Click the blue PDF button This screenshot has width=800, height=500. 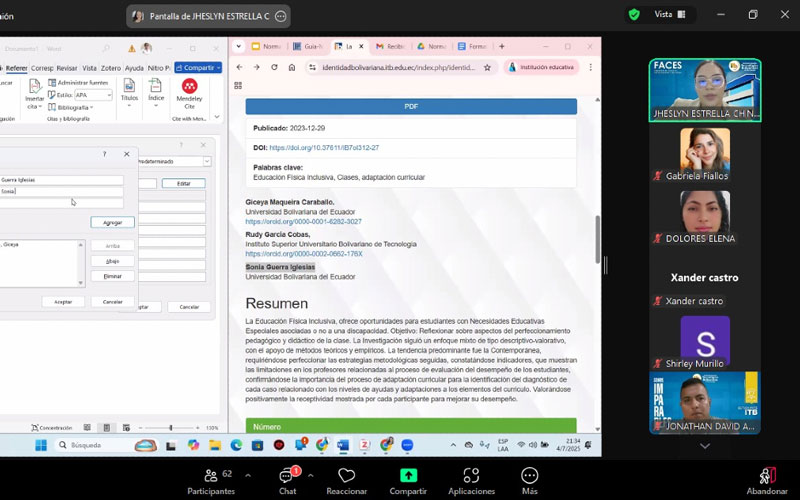411,106
